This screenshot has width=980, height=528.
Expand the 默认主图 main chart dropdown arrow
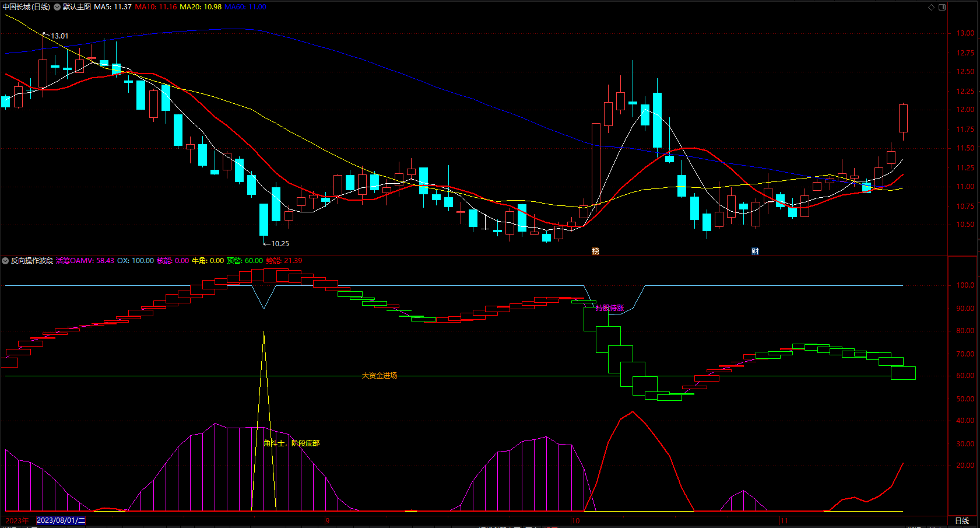[x=57, y=7]
